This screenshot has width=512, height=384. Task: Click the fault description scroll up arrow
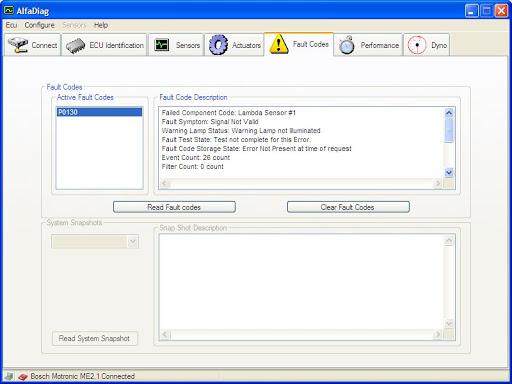click(x=449, y=113)
